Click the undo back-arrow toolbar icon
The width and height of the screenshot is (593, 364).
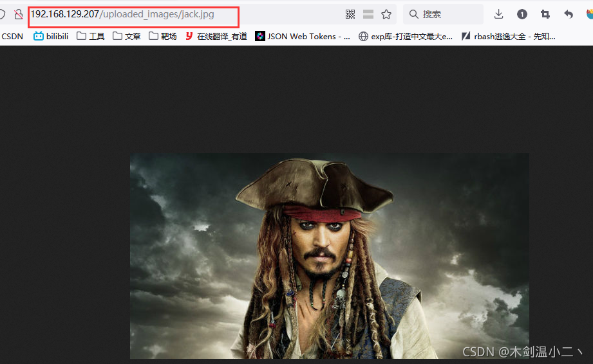click(x=569, y=14)
